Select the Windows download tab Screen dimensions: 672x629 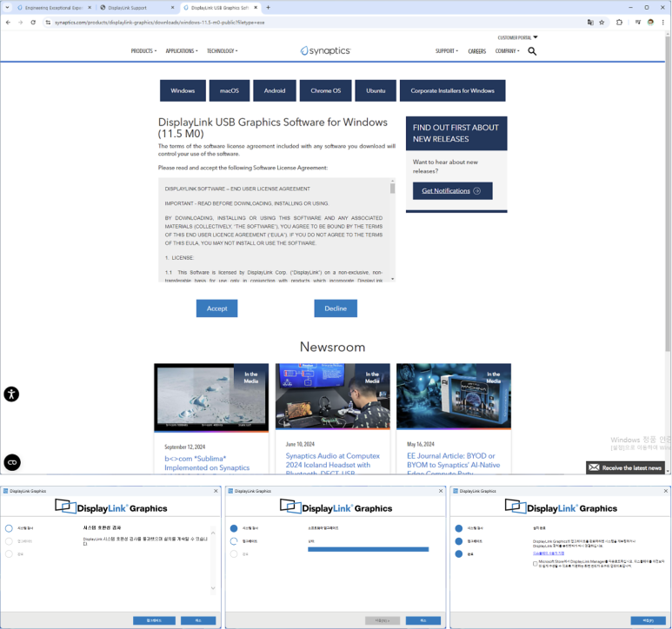(x=183, y=90)
